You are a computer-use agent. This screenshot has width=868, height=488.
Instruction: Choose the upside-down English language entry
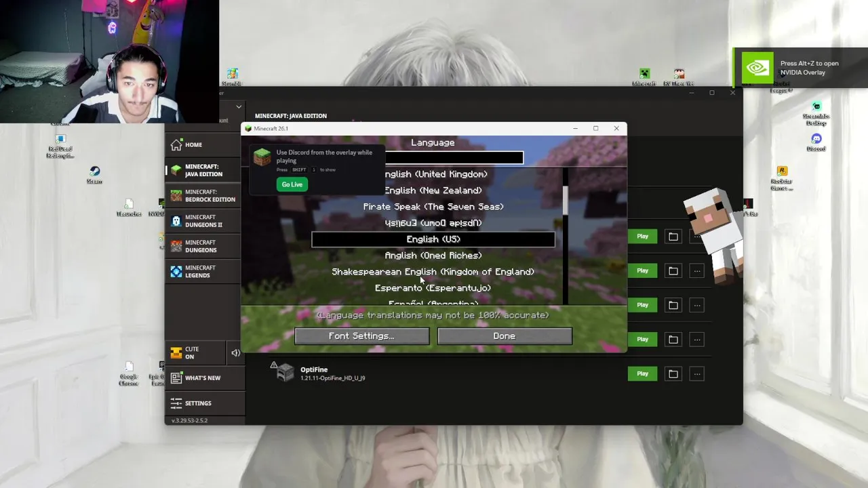coord(433,223)
